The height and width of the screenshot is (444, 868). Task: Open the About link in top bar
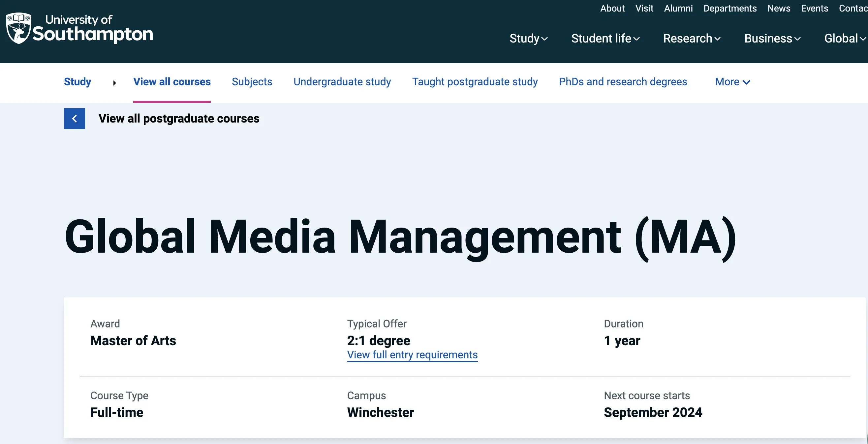pyautogui.click(x=612, y=9)
